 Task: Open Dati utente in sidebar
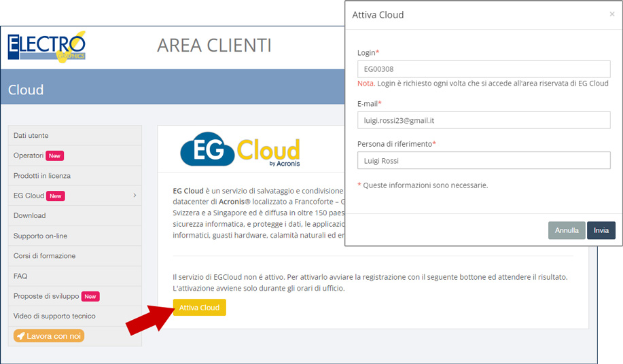(x=75, y=135)
